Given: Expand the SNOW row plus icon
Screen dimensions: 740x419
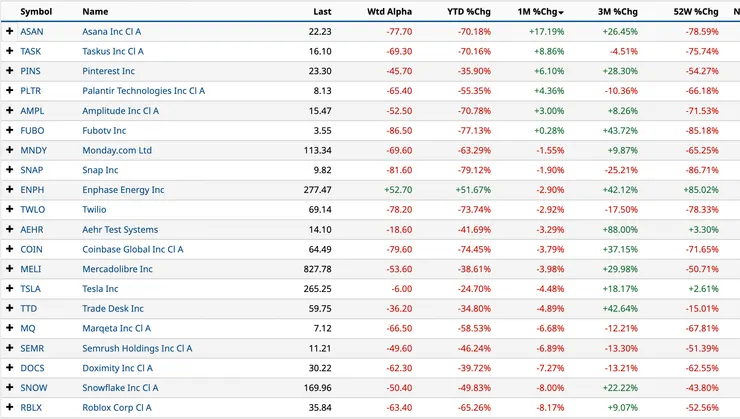Looking at the screenshot, I should 10,388.
